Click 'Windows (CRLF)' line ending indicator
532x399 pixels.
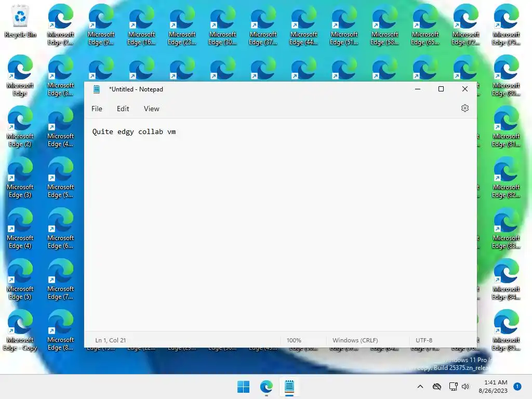[355, 340]
